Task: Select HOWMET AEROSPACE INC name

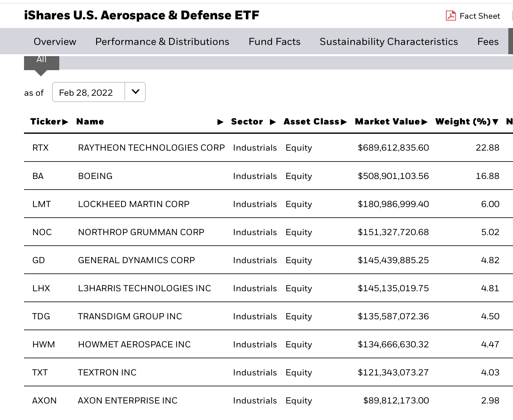Action: click(134, 344)
